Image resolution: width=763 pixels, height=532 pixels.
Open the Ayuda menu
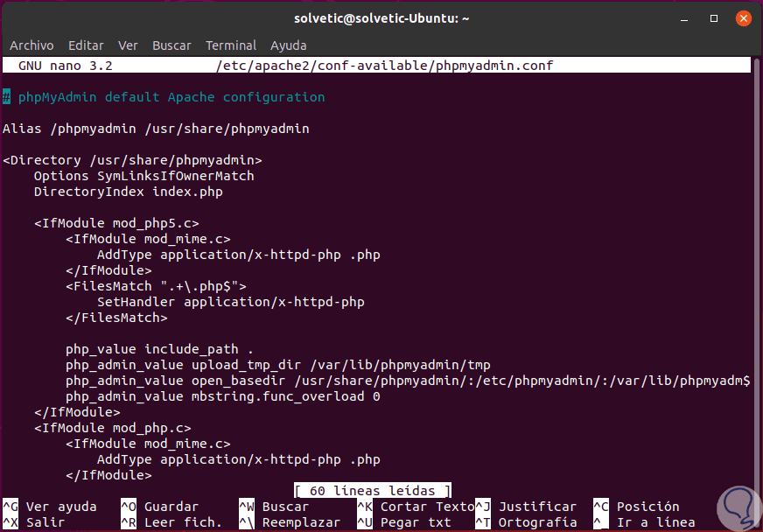click(288, 45)
